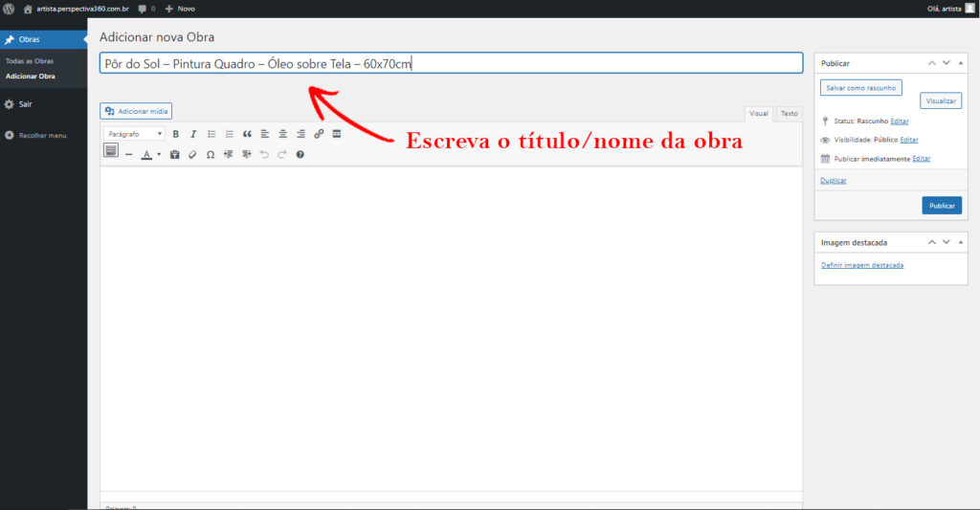The height and width of the screenshot is (510, 980).
Task: Switch to the Texto editor tab
Action: (789, 114)
